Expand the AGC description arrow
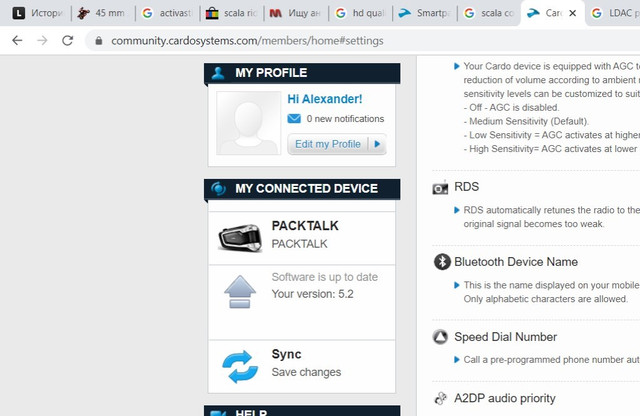The image size is (640, 416). (x=457, y=66)
